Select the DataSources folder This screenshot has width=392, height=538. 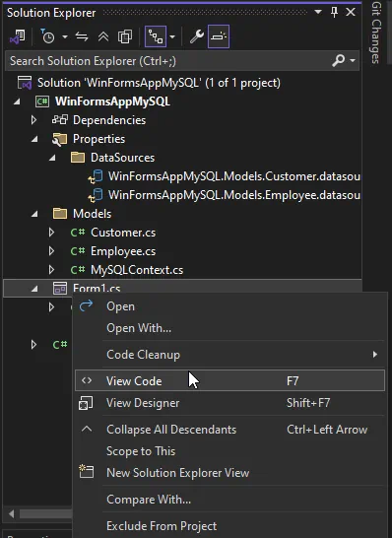click(x=122, y=158)
